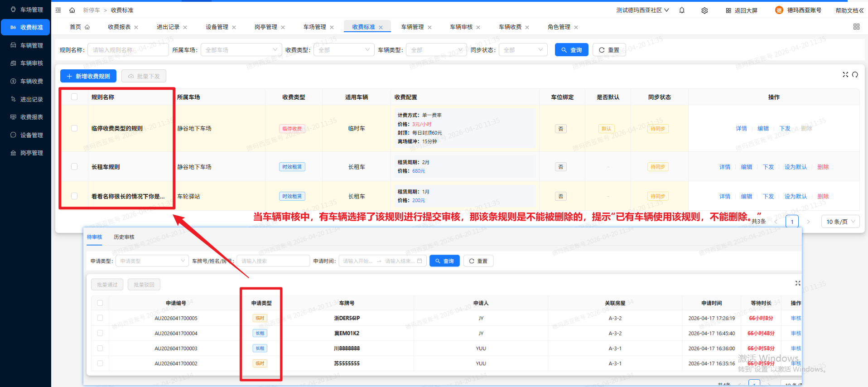Switch to the 设备管理 tab
Viewport: 868px width, 387px height.
tap(217, 27)
